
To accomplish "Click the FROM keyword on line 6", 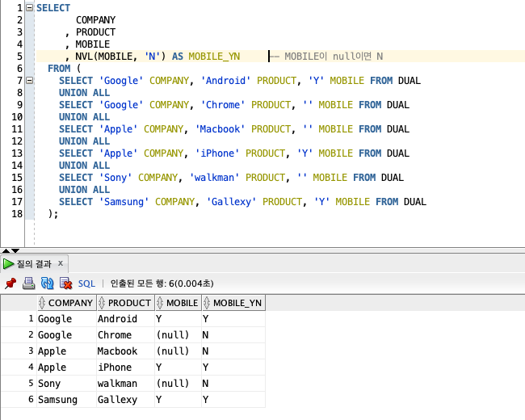I will (x=59, y=69).
